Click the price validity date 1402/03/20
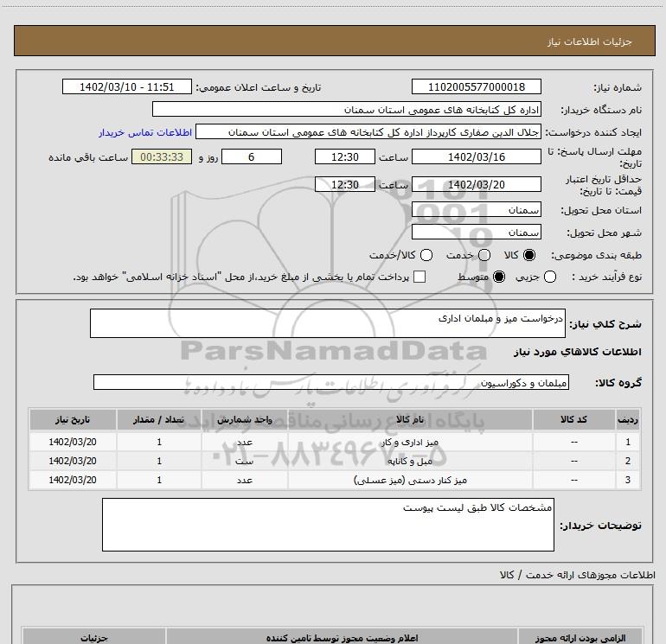666x644 pixels. coord(476,184)
